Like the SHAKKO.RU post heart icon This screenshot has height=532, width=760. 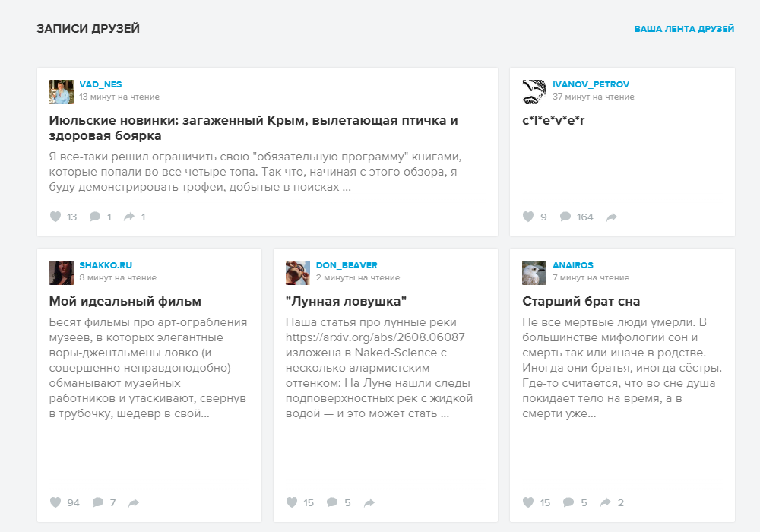(55, 502)
